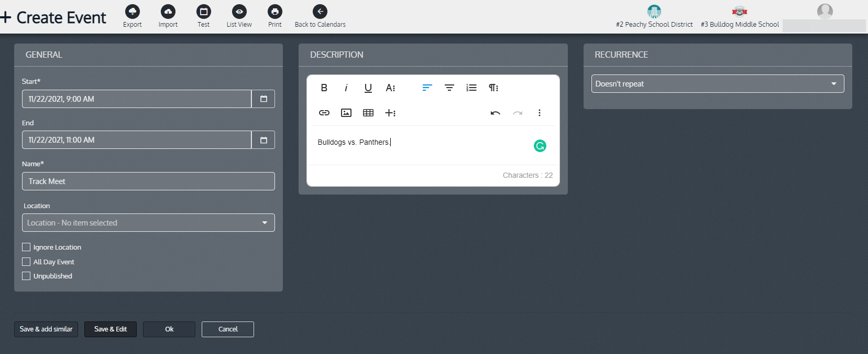The height and width of the screenshot is (354, 868).
Task: Insert an ordered list
Action: [471, 88]
